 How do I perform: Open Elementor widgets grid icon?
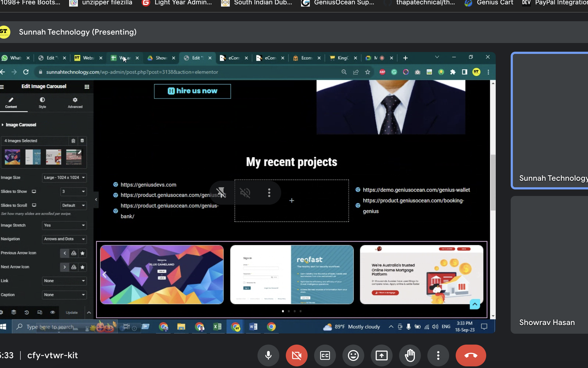(x=87, y=87)
